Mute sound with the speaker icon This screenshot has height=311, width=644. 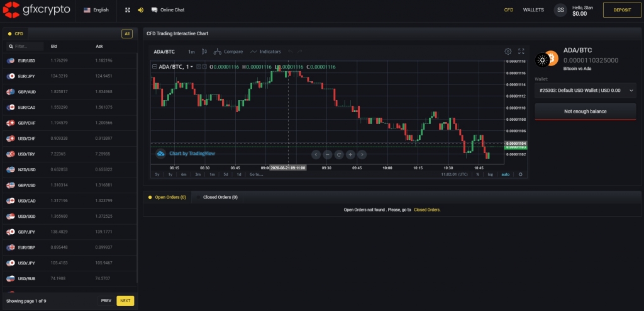140,10
